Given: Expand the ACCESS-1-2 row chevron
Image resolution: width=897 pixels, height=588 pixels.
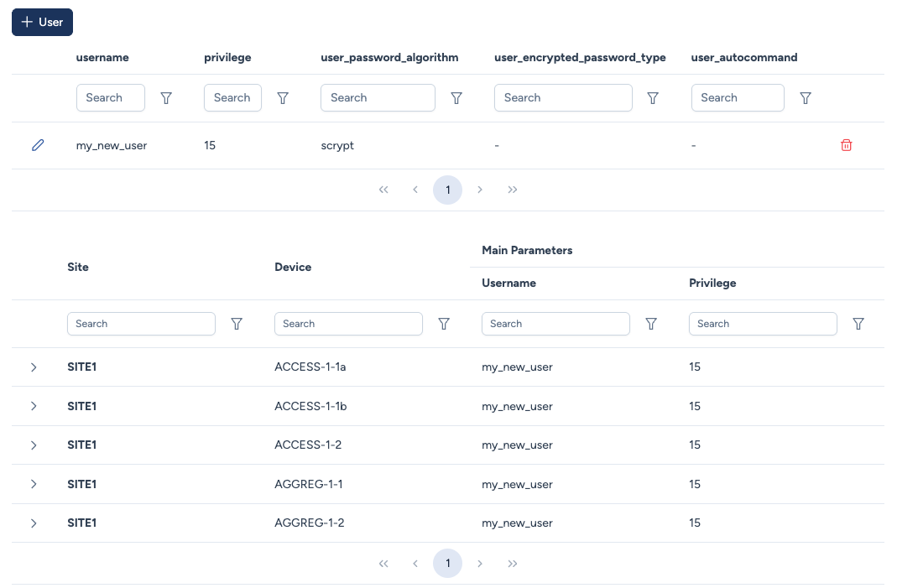Looking at the screenshot, I should 34,445.
